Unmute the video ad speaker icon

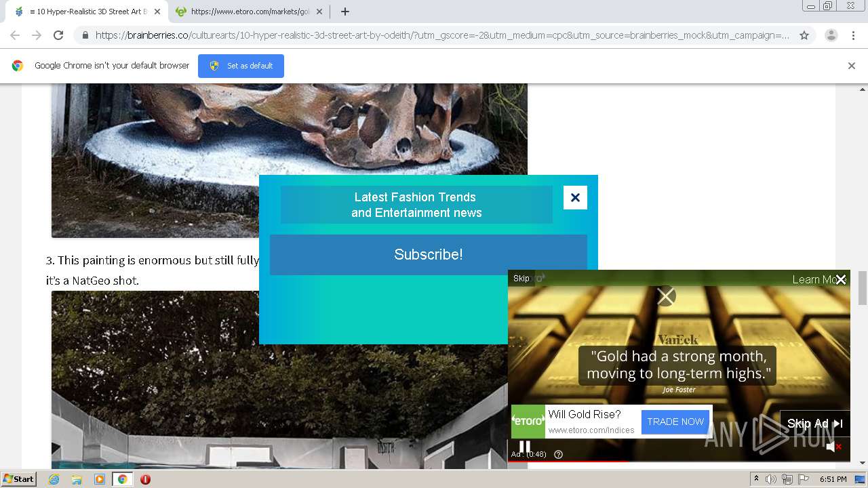coord(833,446)
